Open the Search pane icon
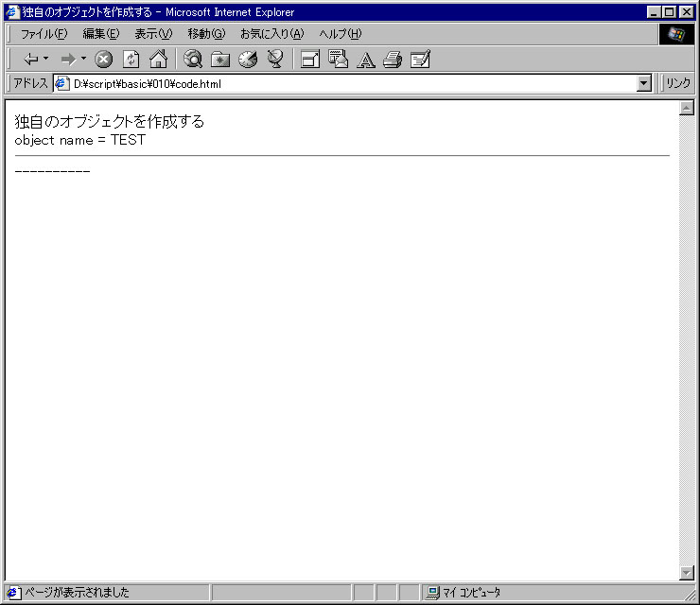The image size is (700, 605). click(193, 59)
